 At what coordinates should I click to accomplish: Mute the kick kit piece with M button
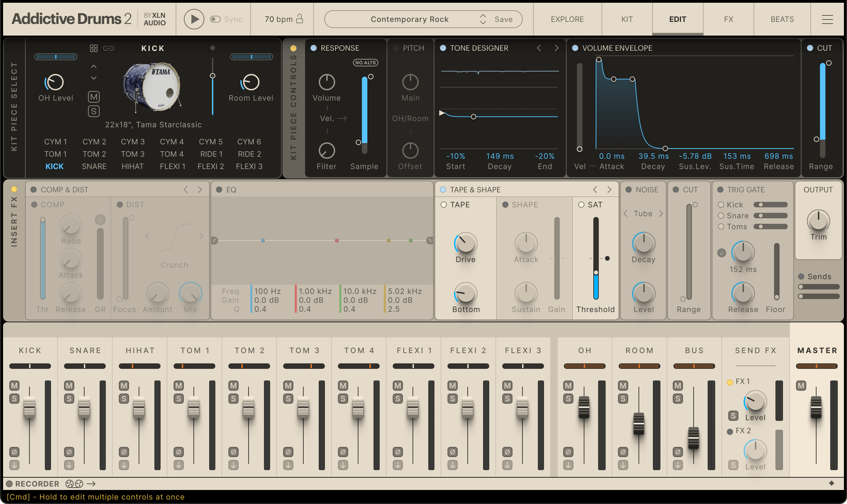click(94, 97)
